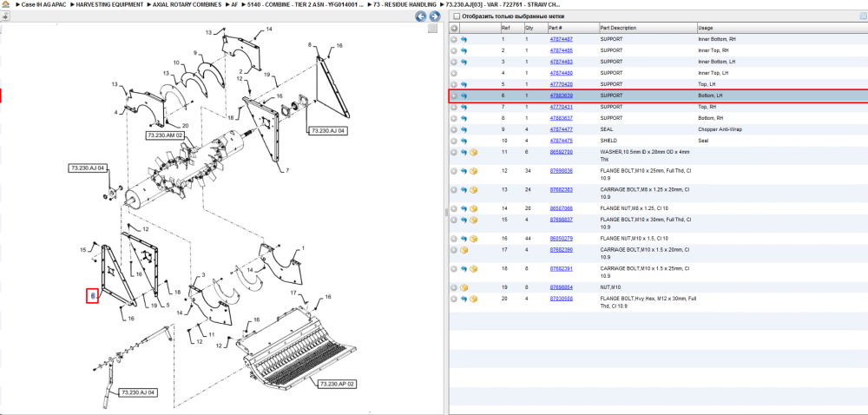Click yellow box icon on WASHER row
The image size is (868, 415).
coord(474,152)
